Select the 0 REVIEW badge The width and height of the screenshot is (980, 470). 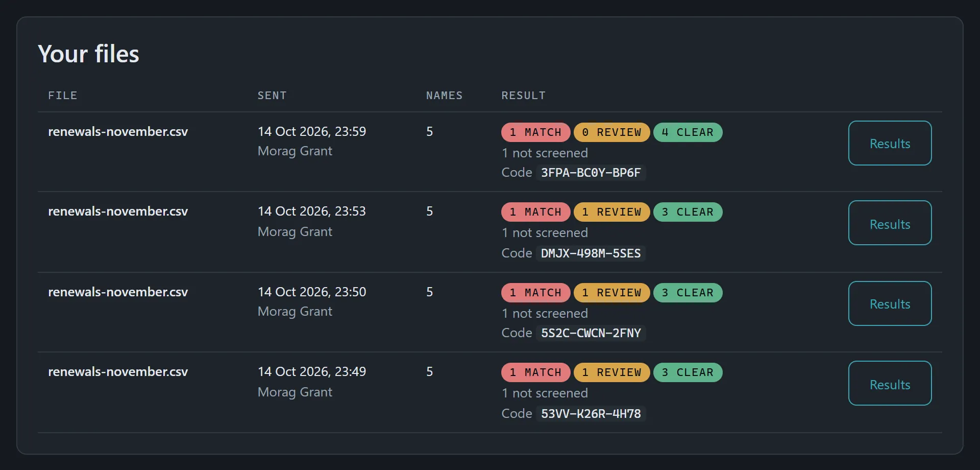pos(611,132)
